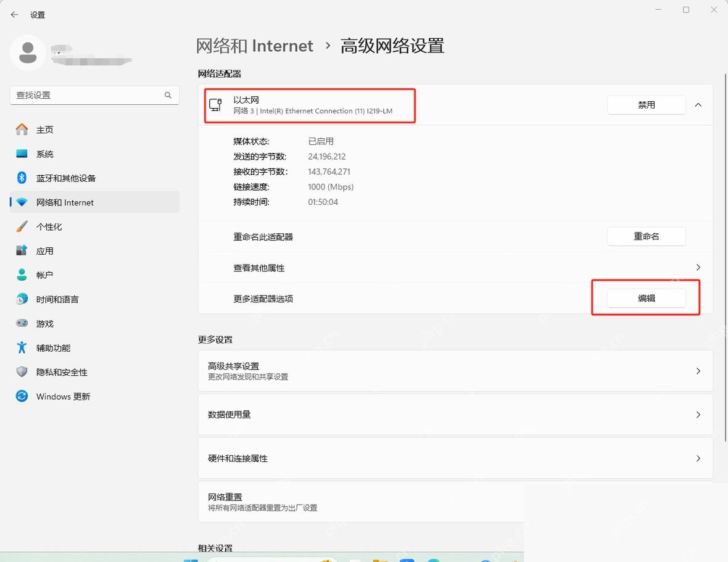This screenshot has height=562, width=728.
Task: Open 隐私和安全性 settings label
Action: 62,372
